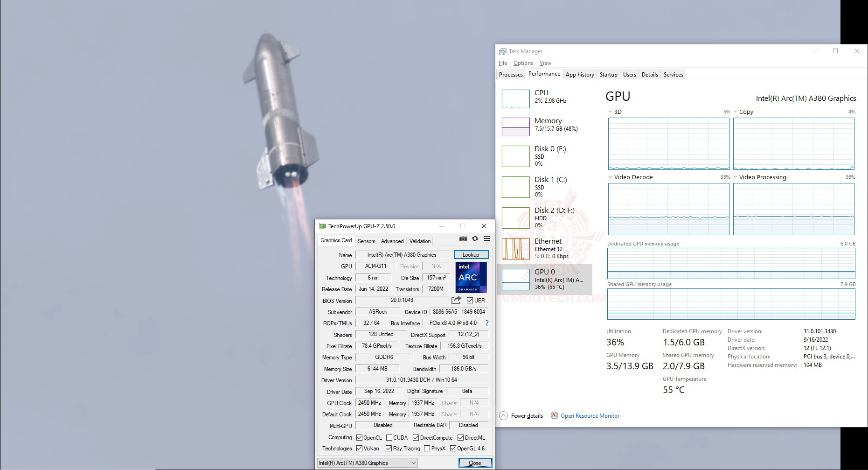868x470 pixels.
Task: Toggle the OpenCL checkbox
Action: point(360,438)
